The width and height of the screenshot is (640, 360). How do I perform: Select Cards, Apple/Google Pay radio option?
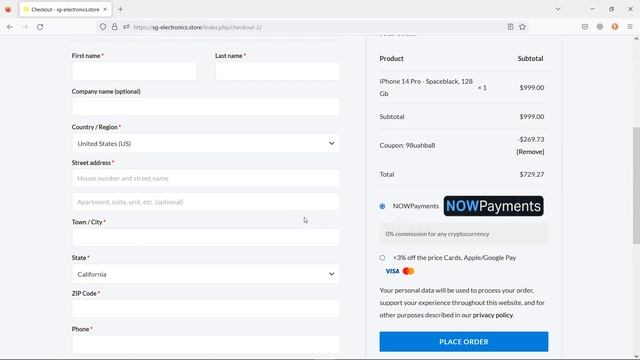click(x=382, y=258)
